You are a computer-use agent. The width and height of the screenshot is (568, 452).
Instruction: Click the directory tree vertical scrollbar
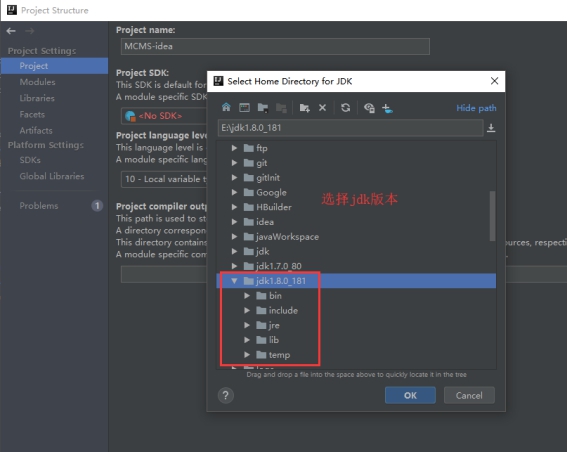coord(492,216)
